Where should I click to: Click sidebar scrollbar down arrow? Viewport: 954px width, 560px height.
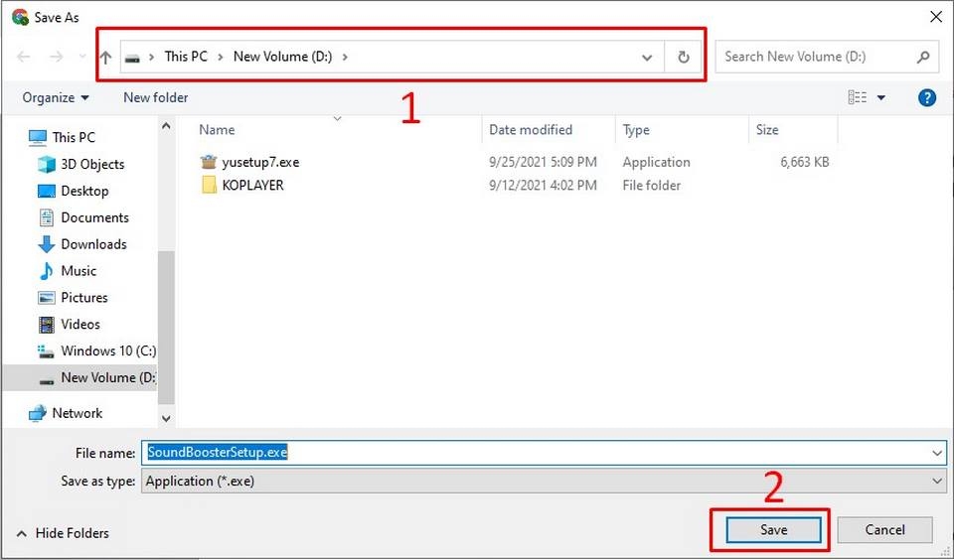(x=166, y=419)
